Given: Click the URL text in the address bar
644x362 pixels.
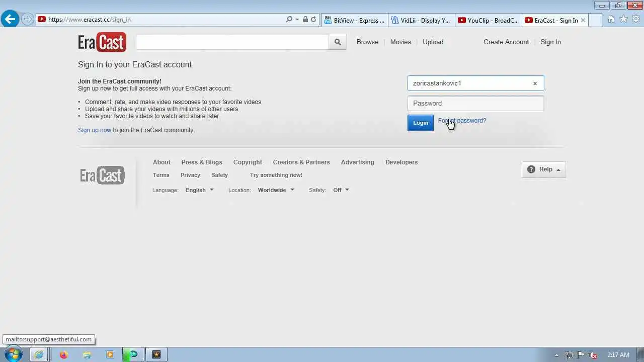Looking at the screenshot, I should tap(89, 20).
